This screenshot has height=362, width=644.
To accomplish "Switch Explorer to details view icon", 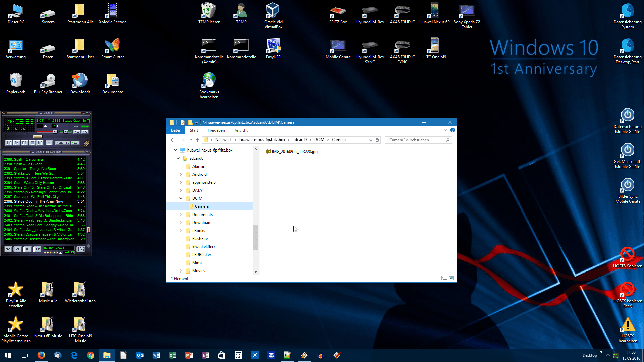I will 444,278.
